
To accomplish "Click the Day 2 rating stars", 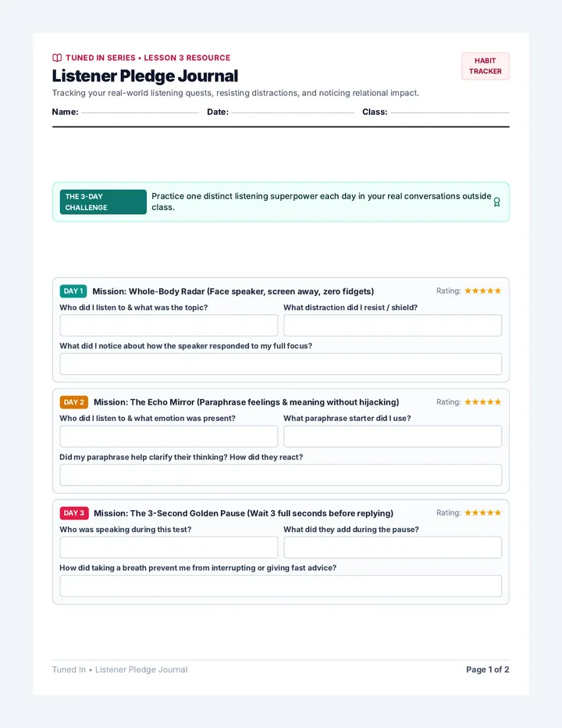I will [482, 401].
